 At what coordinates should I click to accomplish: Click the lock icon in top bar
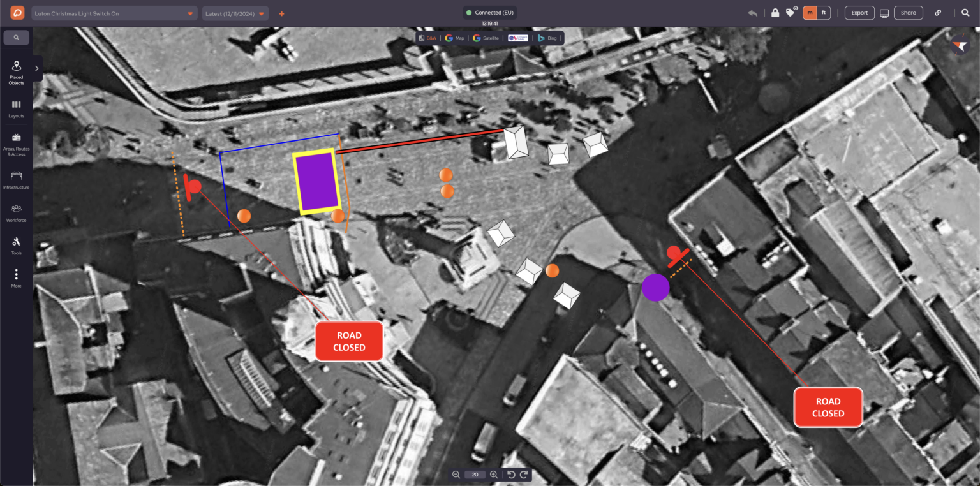tap(775, 13)
